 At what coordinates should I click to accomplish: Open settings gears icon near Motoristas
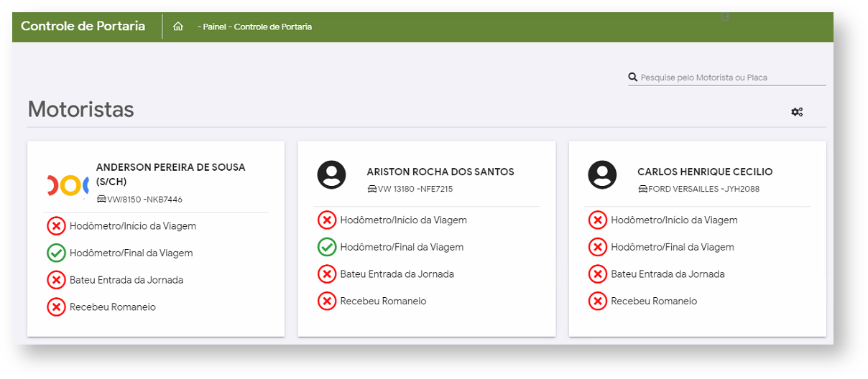click(797, 111)
